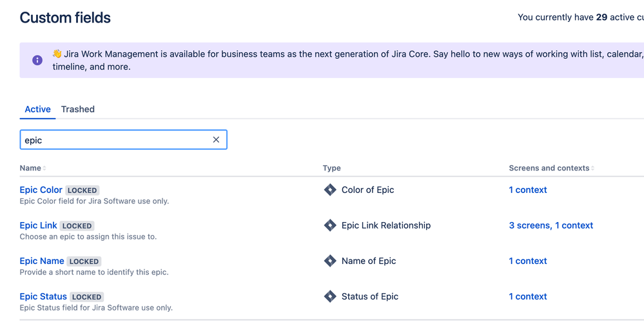The image size is (644, 335).
Task: Open the Epic Color field
Action: tap(41, 190)
